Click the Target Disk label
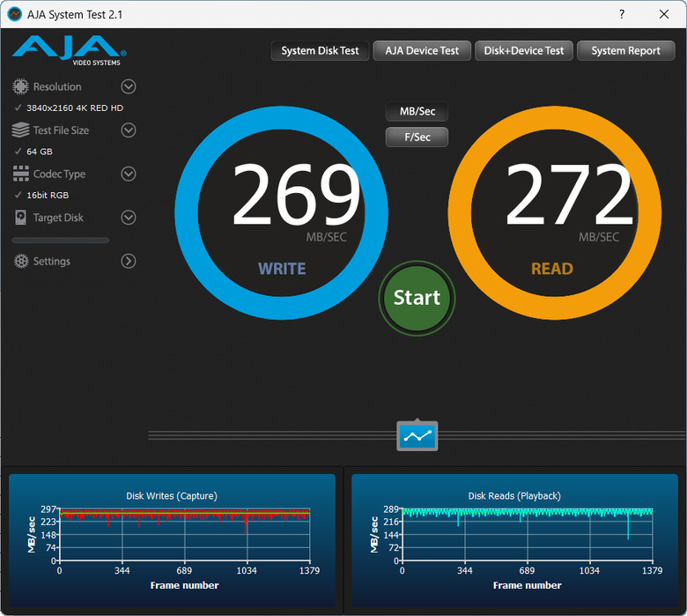 click(x=58, y=218)
